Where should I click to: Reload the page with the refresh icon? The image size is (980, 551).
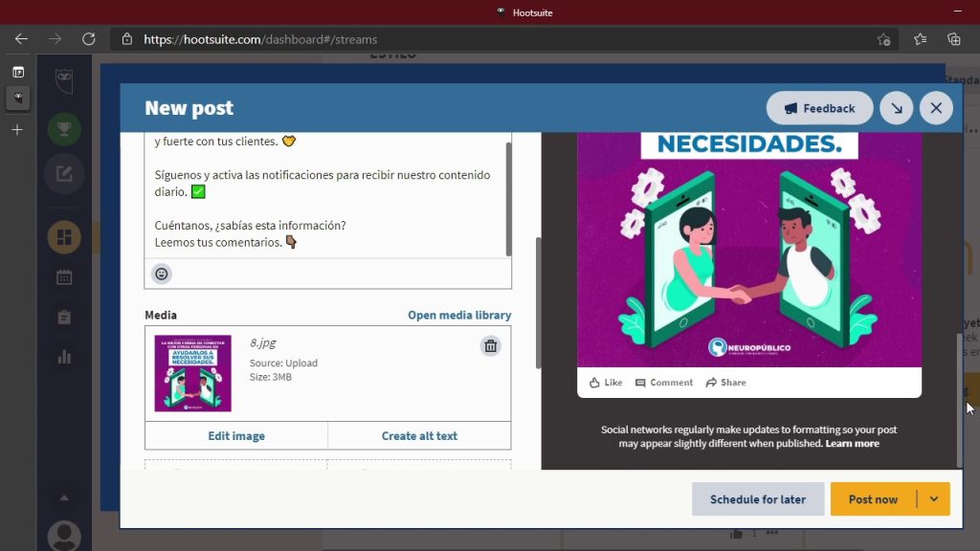pos(89,39)
